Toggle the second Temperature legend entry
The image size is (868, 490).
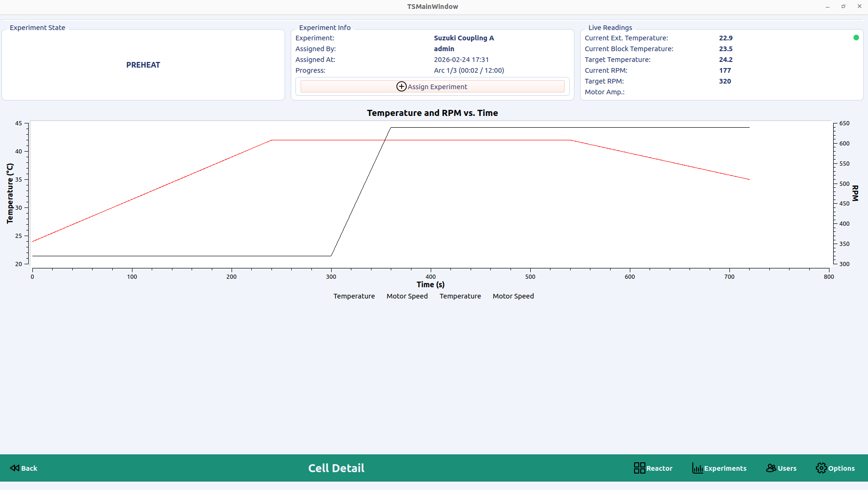pos(460,296)
